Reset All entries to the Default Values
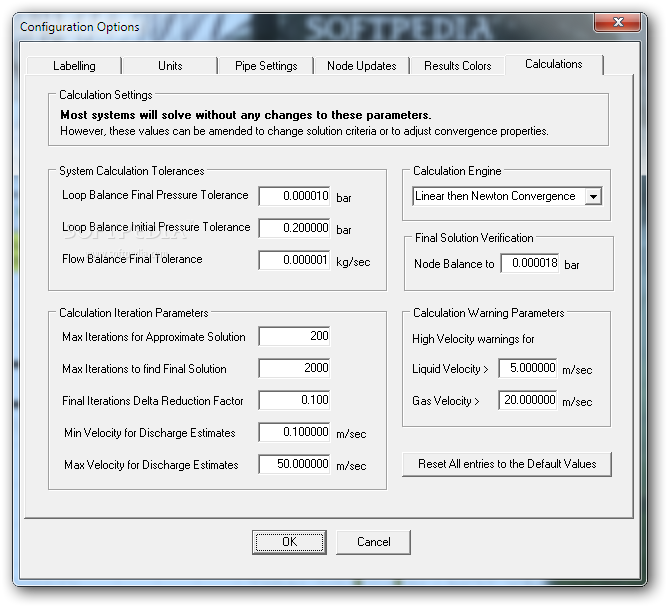This screenshot has height=607, width=668. coord(507,464)
